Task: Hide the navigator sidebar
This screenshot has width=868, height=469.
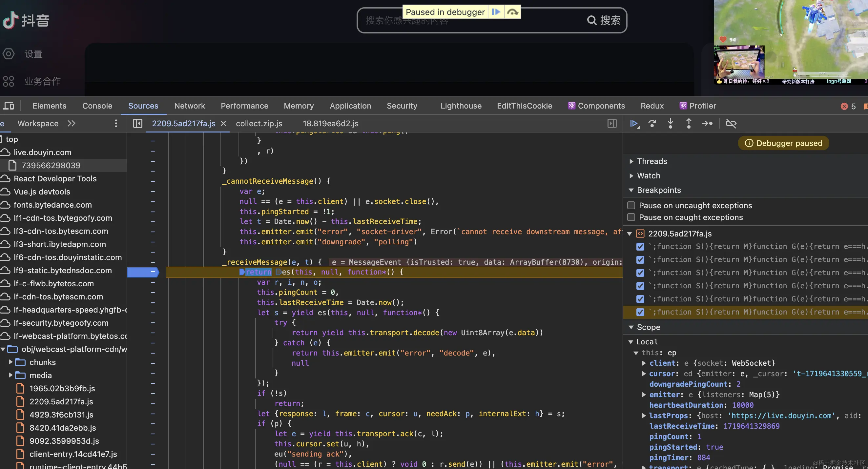Action: pos(137,124)
